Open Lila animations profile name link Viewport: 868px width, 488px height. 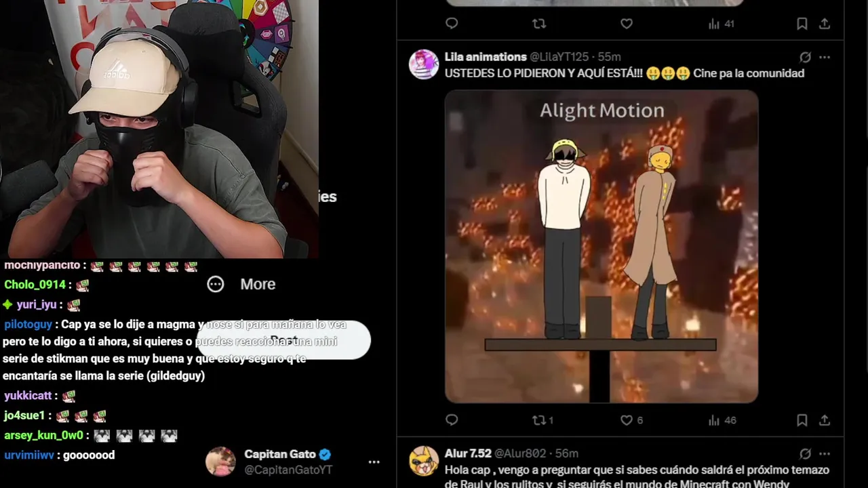point(486,57)
